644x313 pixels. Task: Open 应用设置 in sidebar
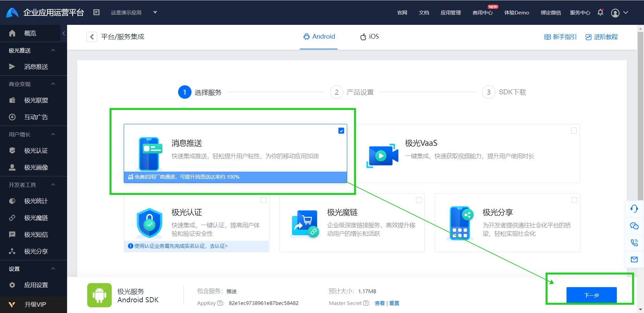click(34, 285)
